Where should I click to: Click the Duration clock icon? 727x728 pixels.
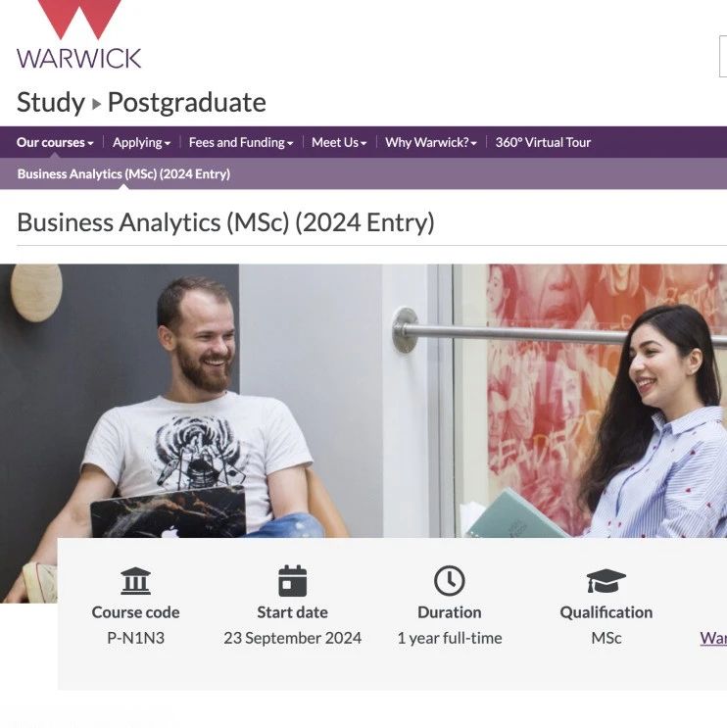[450, 581]
